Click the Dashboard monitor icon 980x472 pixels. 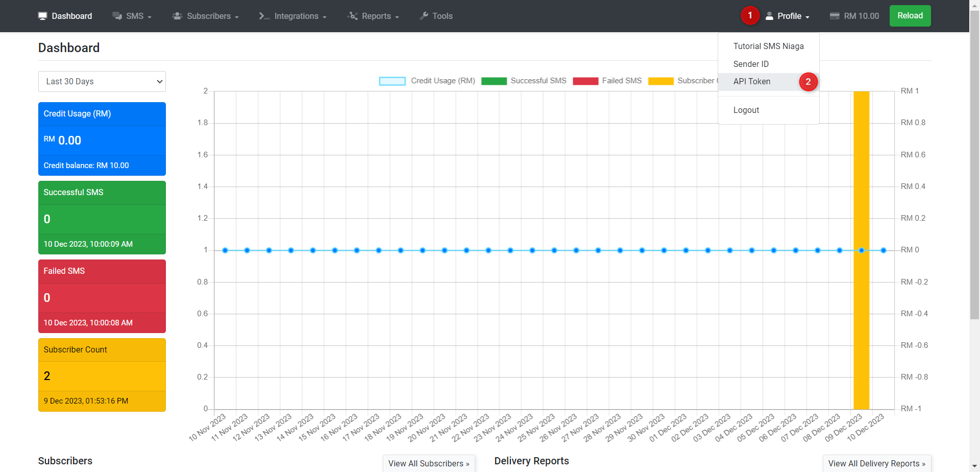[42, 16]
